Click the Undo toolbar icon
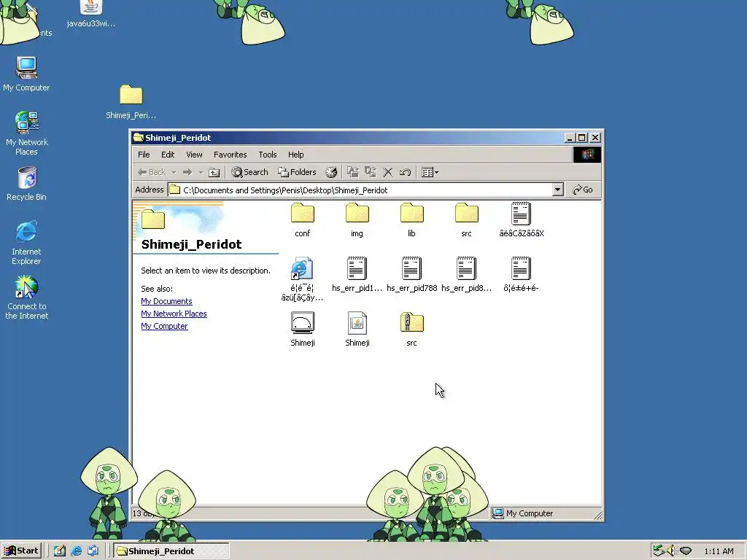The width and height of the screenshot is (747, 560). 405,172
